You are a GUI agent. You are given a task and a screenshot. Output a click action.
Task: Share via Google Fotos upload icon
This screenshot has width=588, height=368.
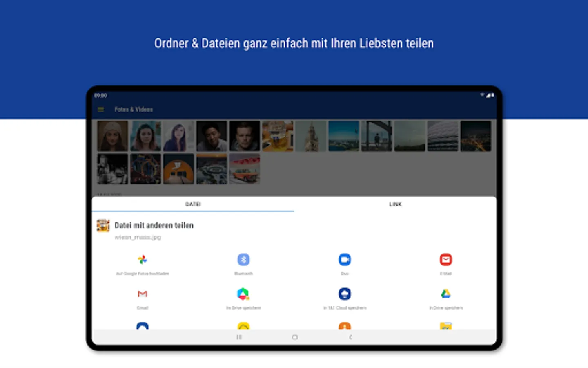click(143, 259)
